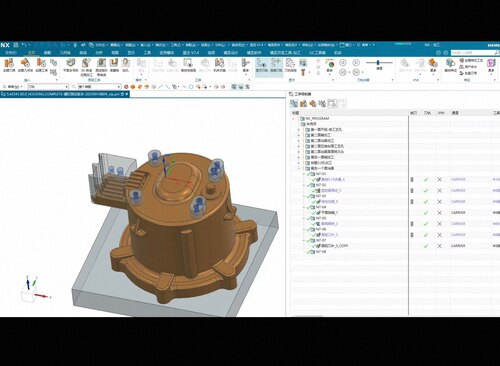This screenshot has width=500, height=366.
Task: Open the selection scope combo box
Action: pyautogui.click(x=99, y=87)
